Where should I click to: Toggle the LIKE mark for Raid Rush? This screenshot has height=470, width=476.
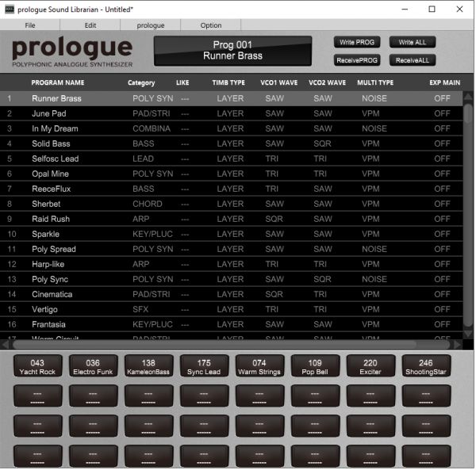tap(185, 220)
